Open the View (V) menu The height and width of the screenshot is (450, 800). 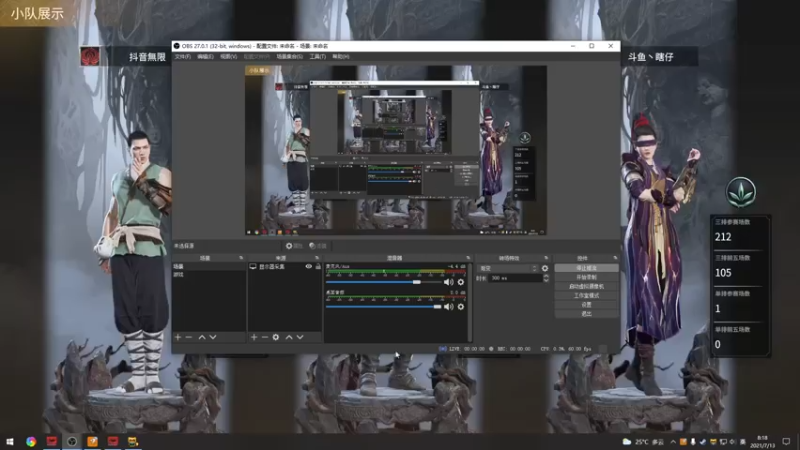[x=229, y=57]
